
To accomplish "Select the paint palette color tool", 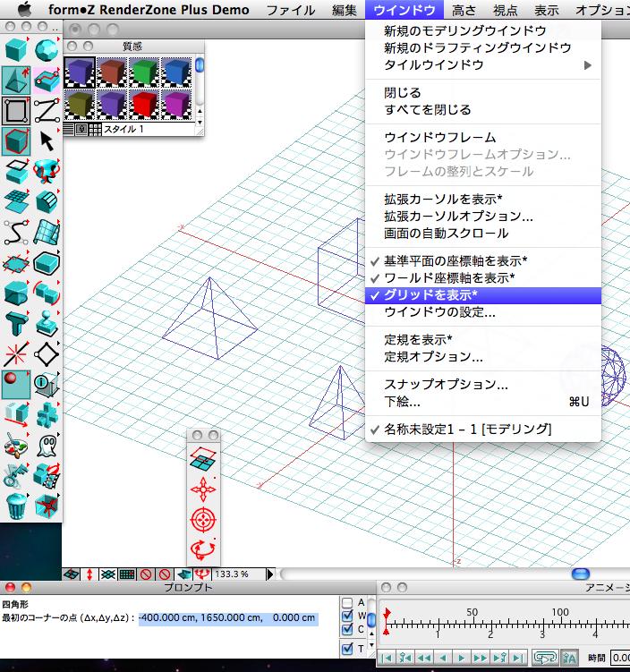I will coord(16,446).
